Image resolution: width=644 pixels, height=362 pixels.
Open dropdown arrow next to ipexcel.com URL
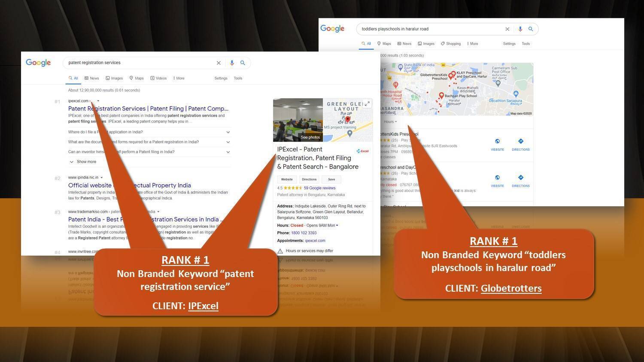98,101
